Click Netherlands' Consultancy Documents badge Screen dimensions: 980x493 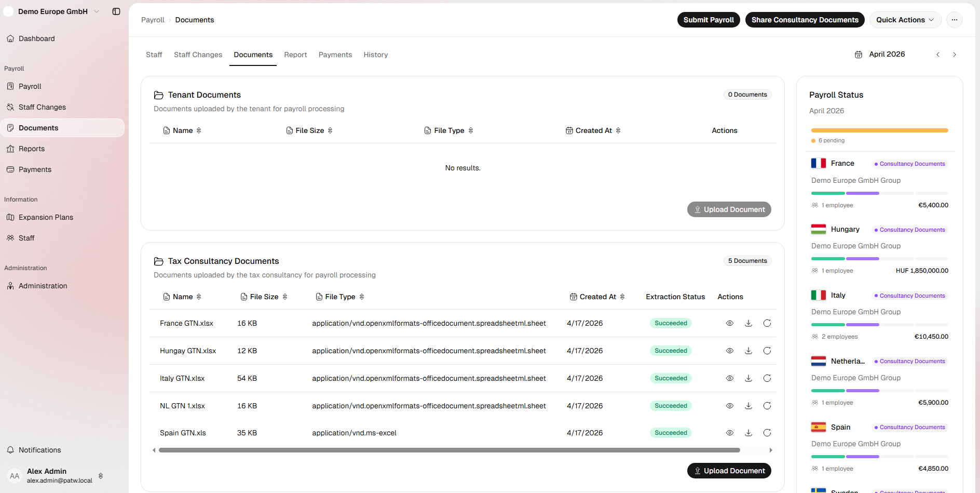click(910, 361)
